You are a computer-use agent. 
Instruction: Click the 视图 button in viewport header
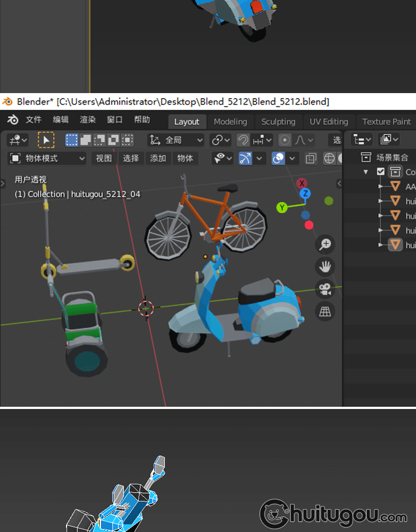tap(104, 158)
